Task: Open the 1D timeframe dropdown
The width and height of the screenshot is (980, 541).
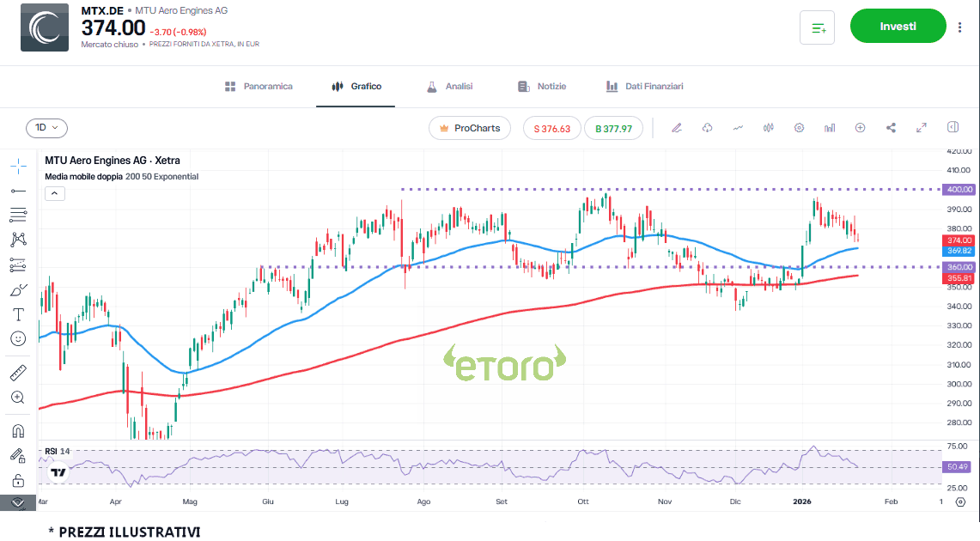Action: click(x=46, y=128)
